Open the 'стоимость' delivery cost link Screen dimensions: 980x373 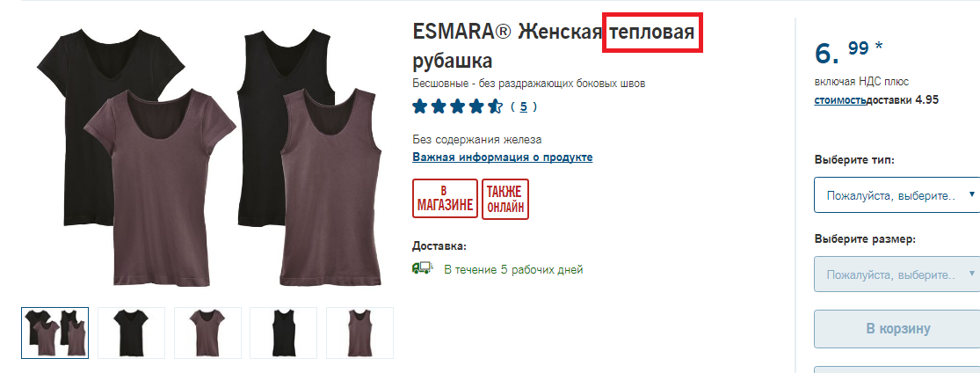(x=840, y=99)
